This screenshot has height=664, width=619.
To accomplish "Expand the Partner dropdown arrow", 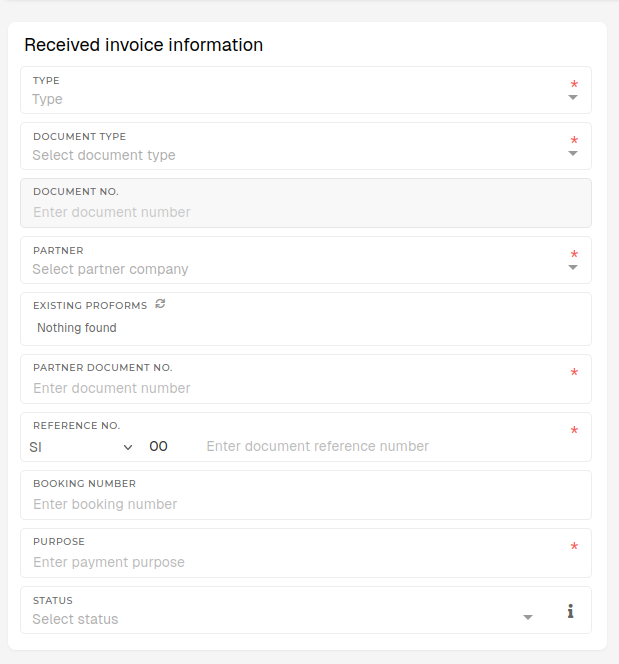I will [x=573, y=268].
